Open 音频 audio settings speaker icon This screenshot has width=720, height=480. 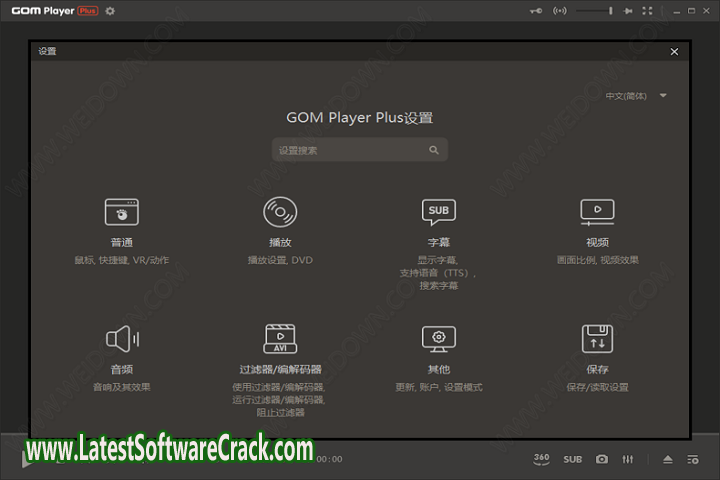[x=122, y=339]
